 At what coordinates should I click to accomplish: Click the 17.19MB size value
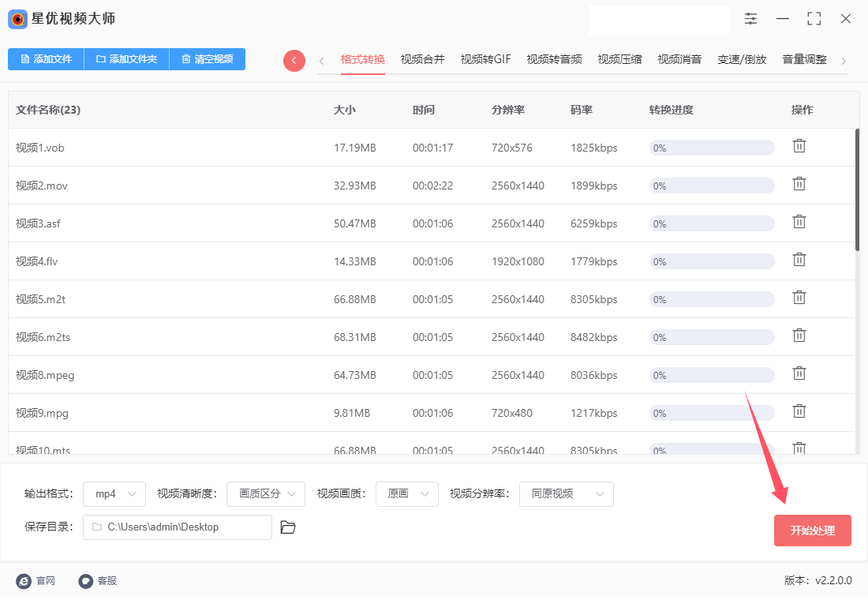tap(355, 148)
